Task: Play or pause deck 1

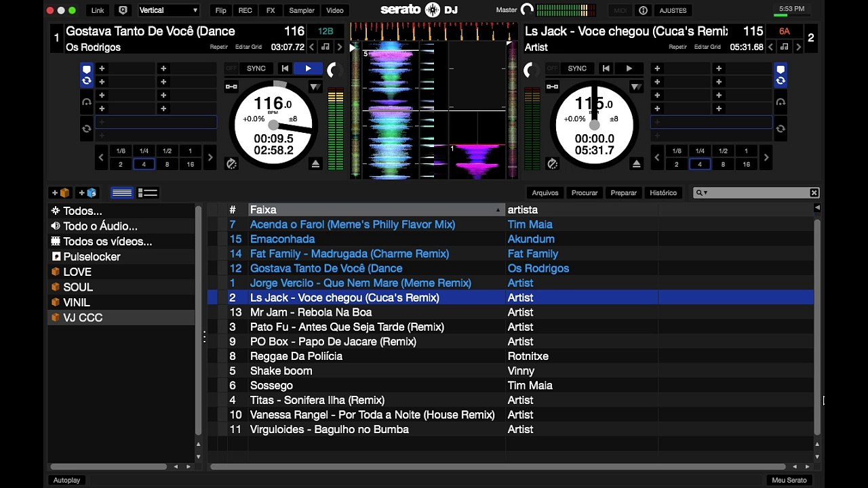Action: (309, 68)
